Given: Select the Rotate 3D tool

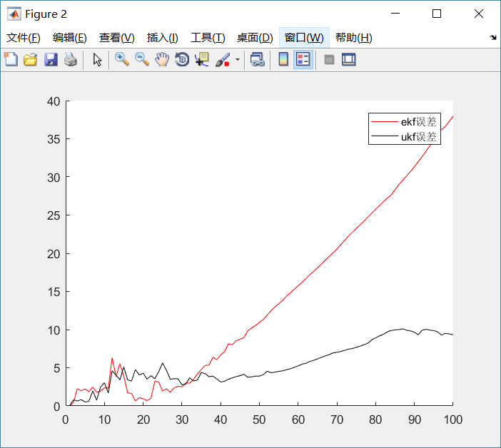Looking at the screenshot, I should [182, 60].
